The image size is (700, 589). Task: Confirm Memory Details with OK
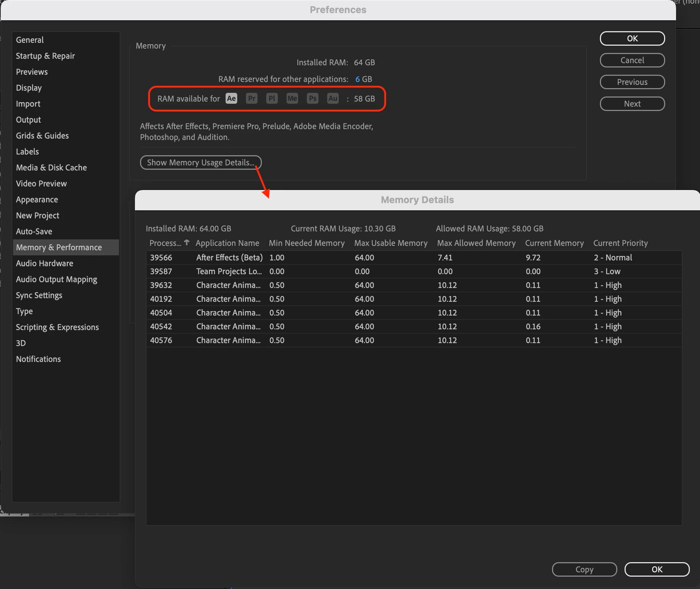(x=657, y=569)
